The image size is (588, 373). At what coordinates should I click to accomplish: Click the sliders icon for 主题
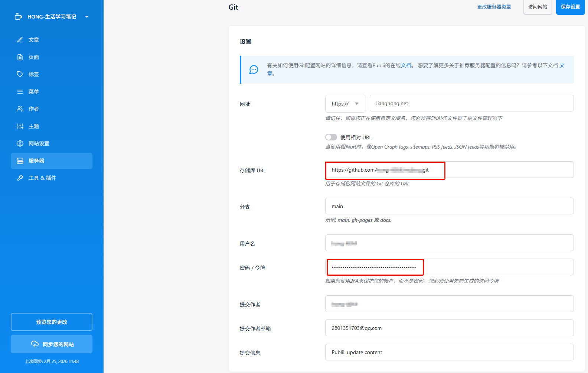pyautogui.click(x=20, y=126)
